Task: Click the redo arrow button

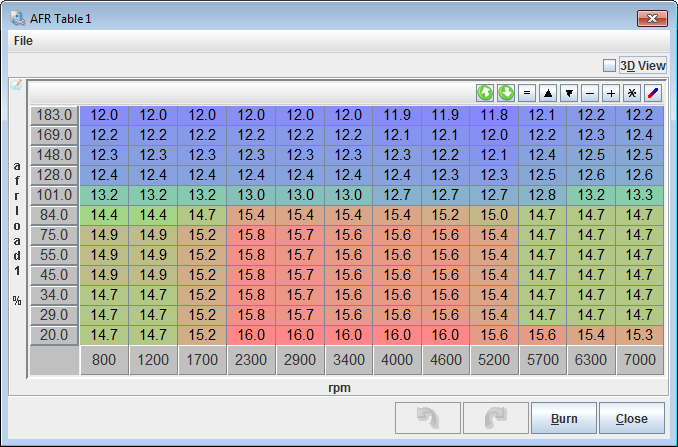Action: 492,418
